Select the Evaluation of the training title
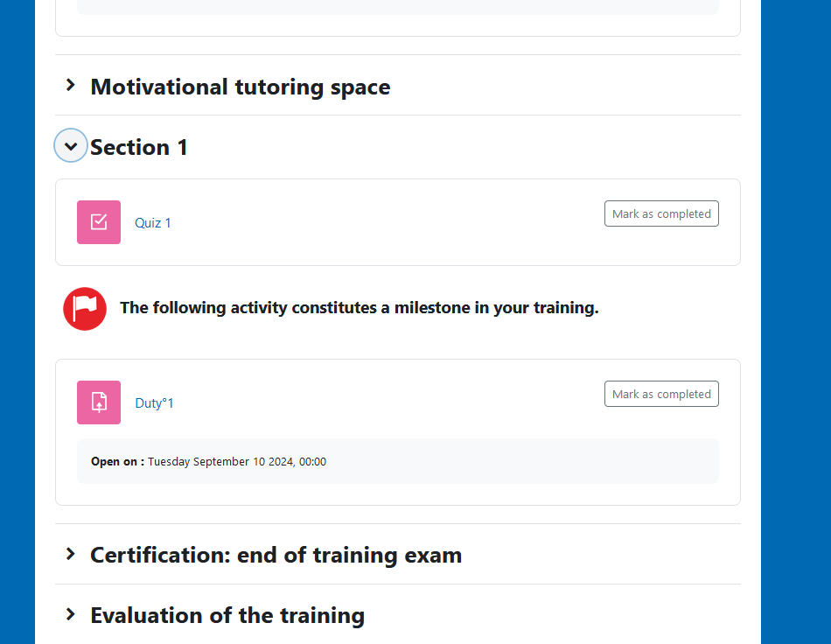Viewport: 831px width, 644px height. 227,615
